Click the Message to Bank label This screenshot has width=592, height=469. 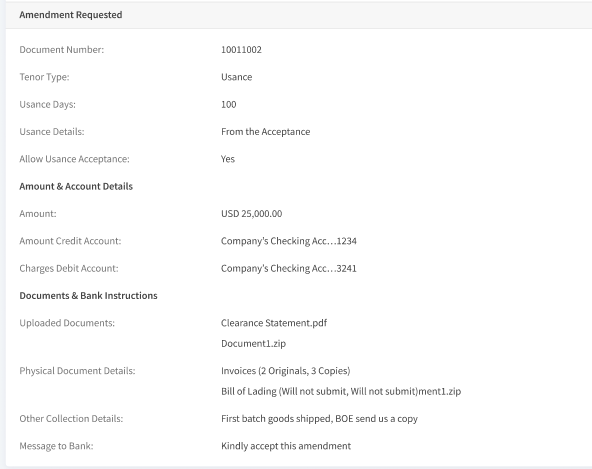(x=56, y=446)
